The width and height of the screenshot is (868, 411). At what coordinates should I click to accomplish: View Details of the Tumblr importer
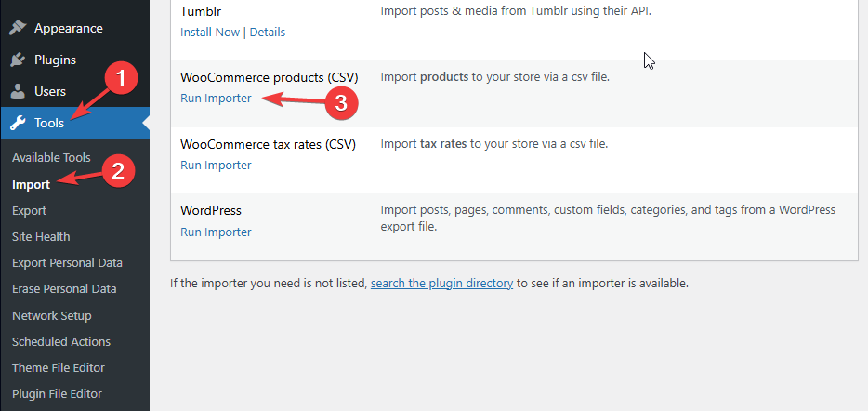click(x=268, y=32)
